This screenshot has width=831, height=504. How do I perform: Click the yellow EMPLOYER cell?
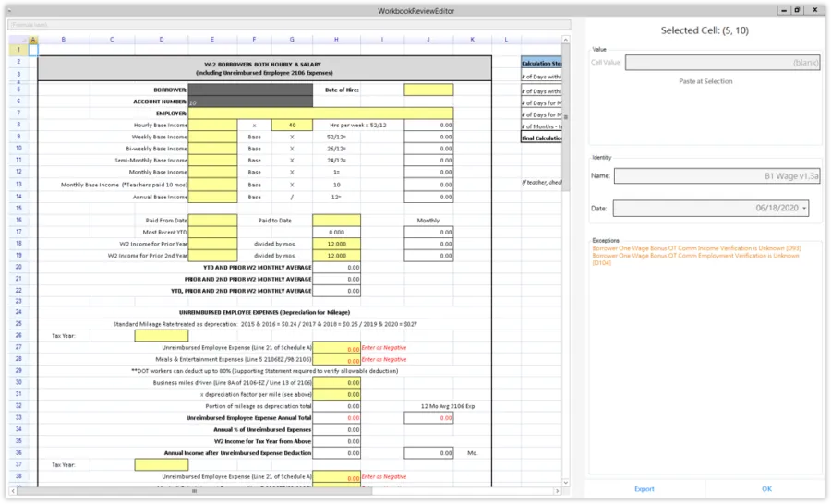tap(320, 113)
